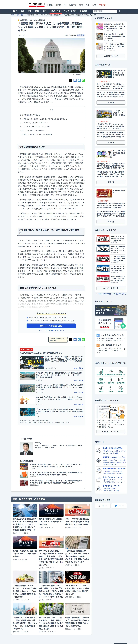Share on Facebook below the hero image

[x=75, y=80]
